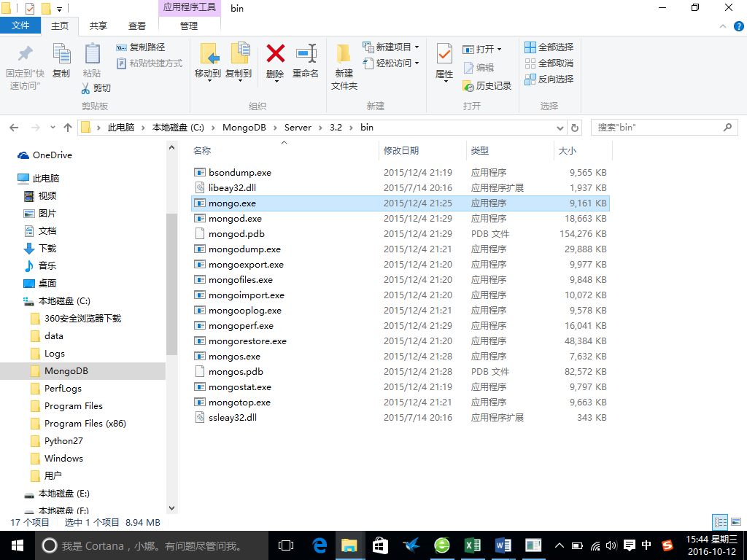Expand the New item dropdown

tap(417, 47)
